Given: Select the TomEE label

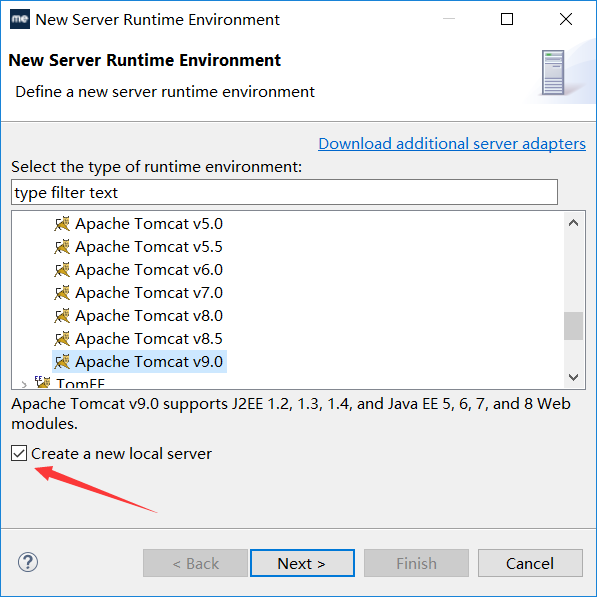Looking at the screenshot, I should pyautogui.click(x=80, y=383).
